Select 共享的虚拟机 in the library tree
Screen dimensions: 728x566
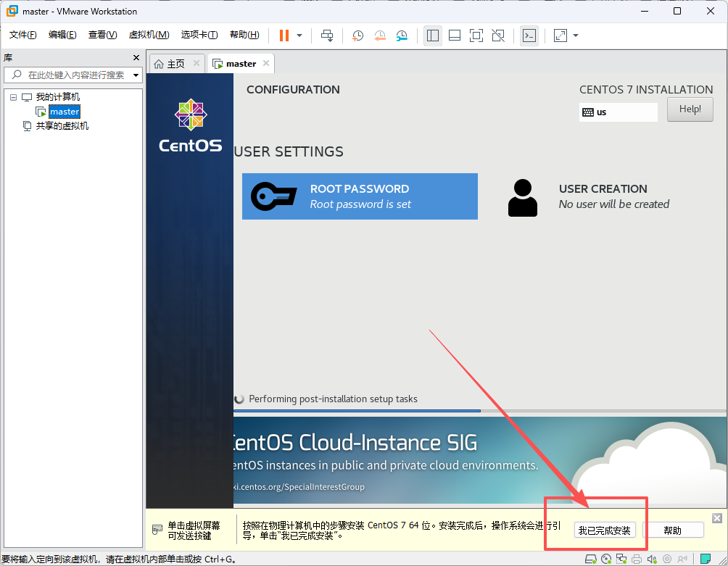click(x=62, y=126)
